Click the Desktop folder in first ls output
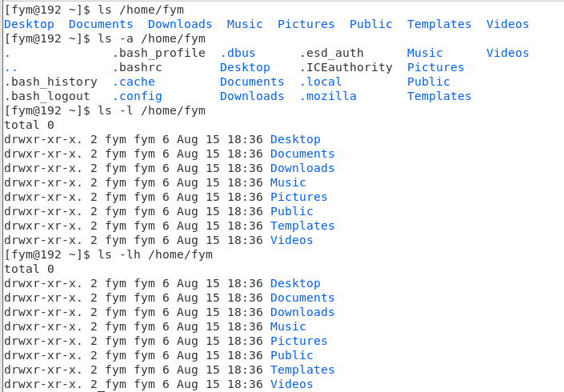The height and width of the screenshot is (392, 564). [x=29, y=24]
